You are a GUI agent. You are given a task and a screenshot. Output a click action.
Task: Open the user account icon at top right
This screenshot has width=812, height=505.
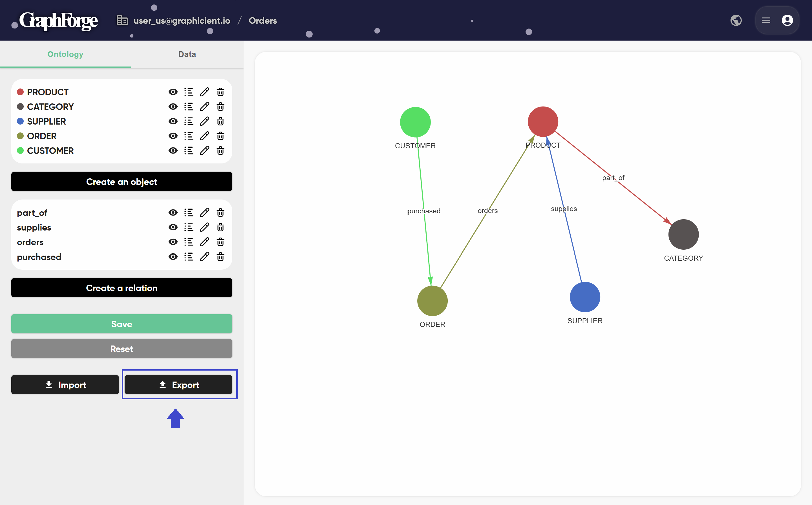point(787,20)
